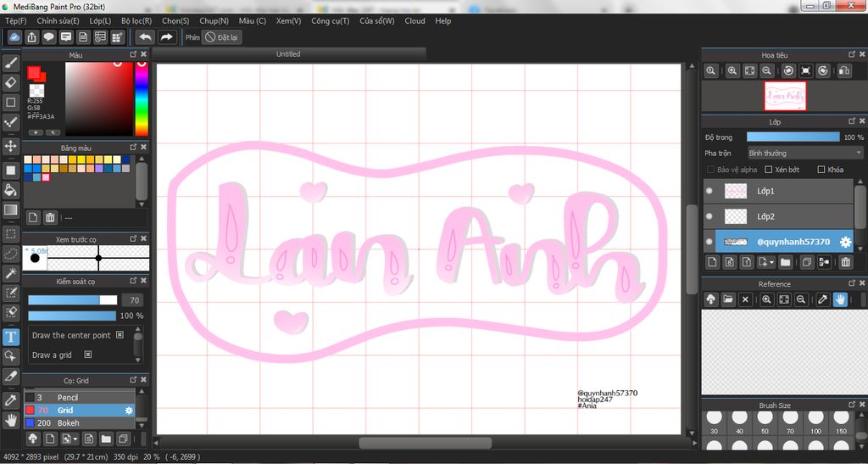
Task: Flip view horizontally in Navigator
Action: tap(843, 71)
